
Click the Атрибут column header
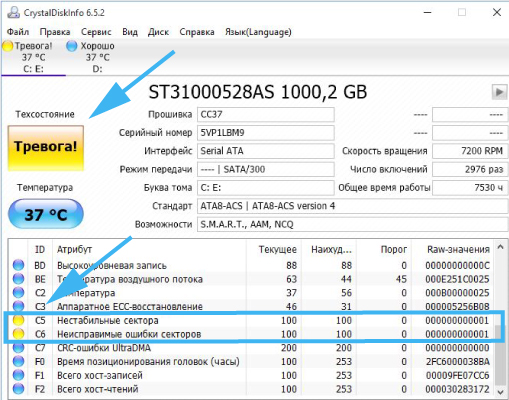click(x=149, y=249)
